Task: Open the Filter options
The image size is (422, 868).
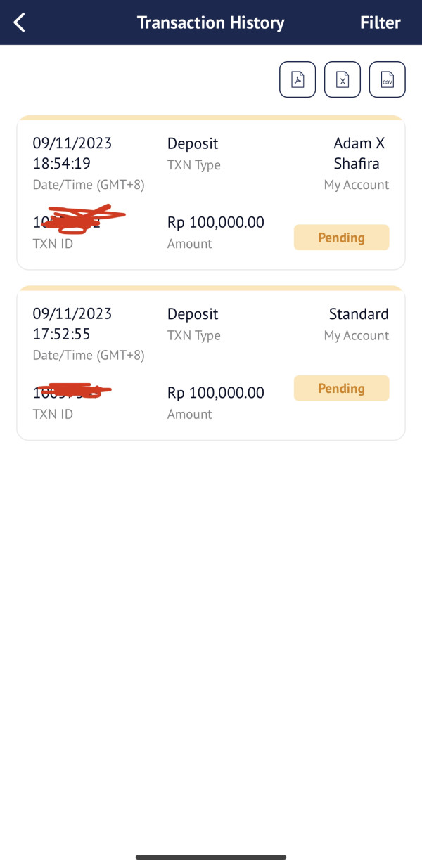Action: coord(380,22)
